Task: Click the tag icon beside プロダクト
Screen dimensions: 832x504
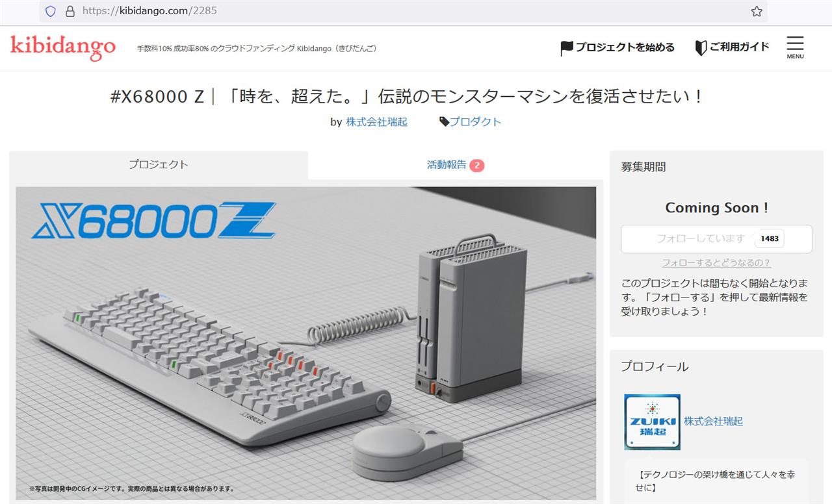Action: 445,121
